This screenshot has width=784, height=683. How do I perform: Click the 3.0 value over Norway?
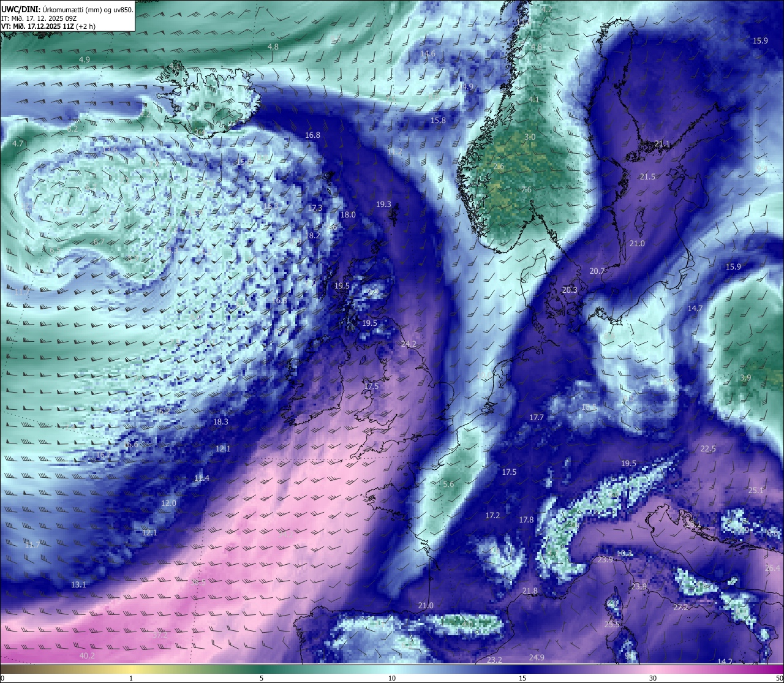[530, 137]
